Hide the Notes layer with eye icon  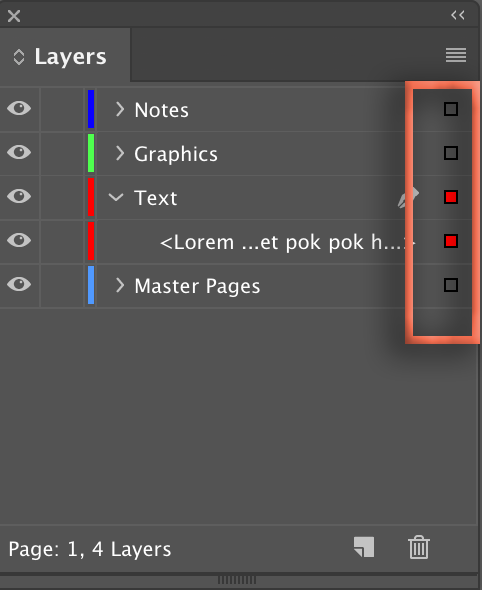[x=19, y=108]
